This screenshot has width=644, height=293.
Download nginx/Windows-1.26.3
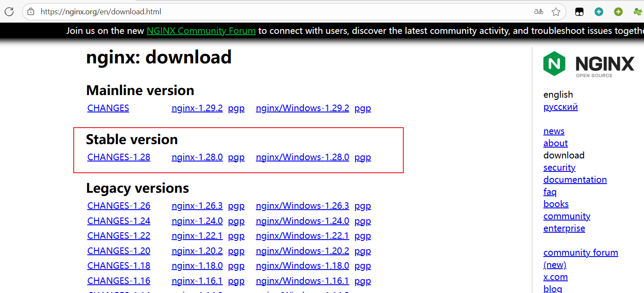pyautogui.click(x=302, y=206)
